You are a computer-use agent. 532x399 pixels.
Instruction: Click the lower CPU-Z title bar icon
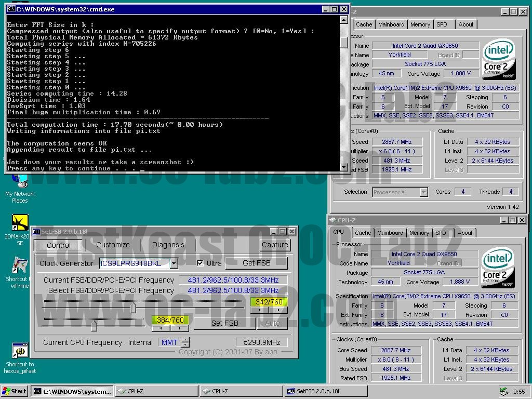[x=332, y=220]
